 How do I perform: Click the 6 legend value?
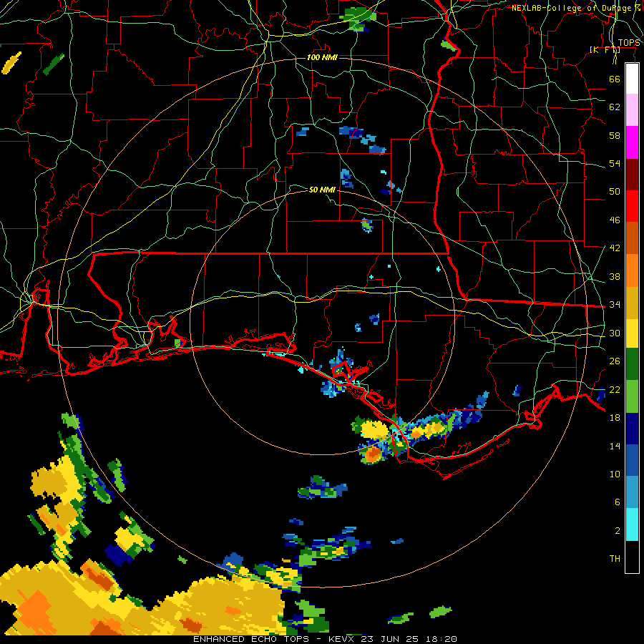[617, 502]
